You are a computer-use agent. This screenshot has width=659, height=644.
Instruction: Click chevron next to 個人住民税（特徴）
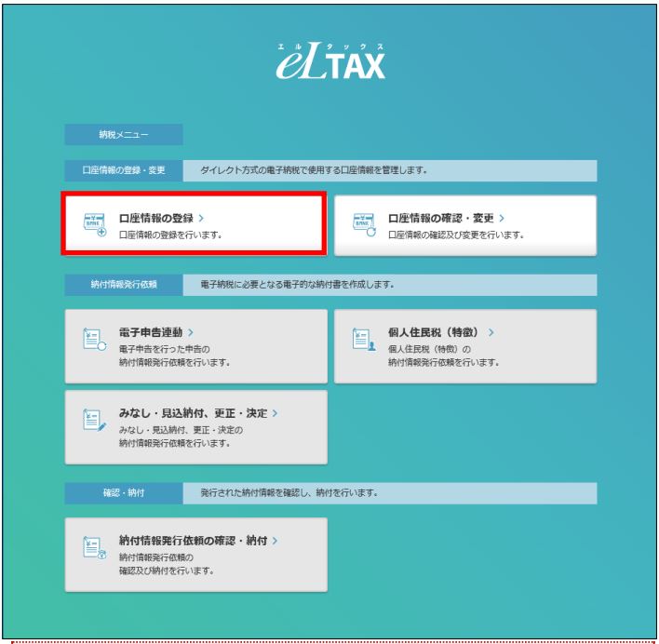coord(491,333)
